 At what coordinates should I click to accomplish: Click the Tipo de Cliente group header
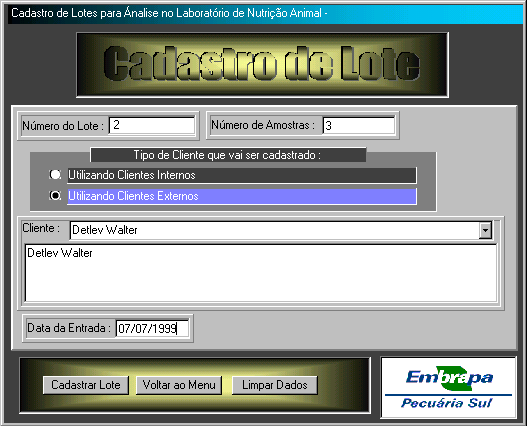(228, 155)
